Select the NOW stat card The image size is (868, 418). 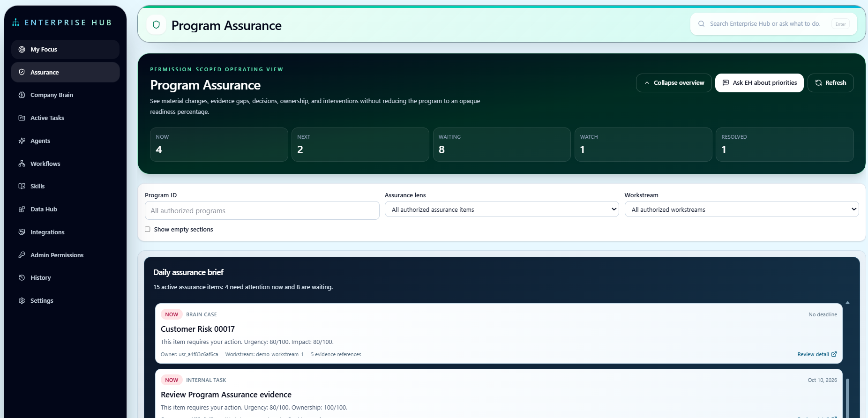(x=219, y=144)
